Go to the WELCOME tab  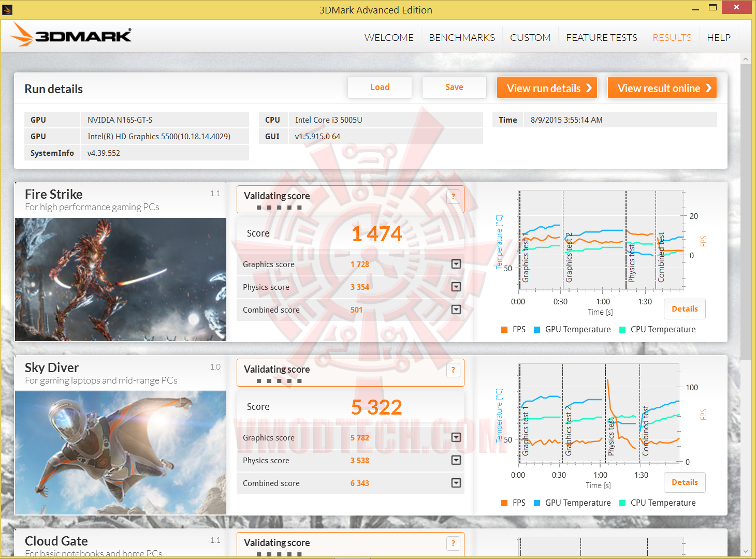(x=389, y=38)
